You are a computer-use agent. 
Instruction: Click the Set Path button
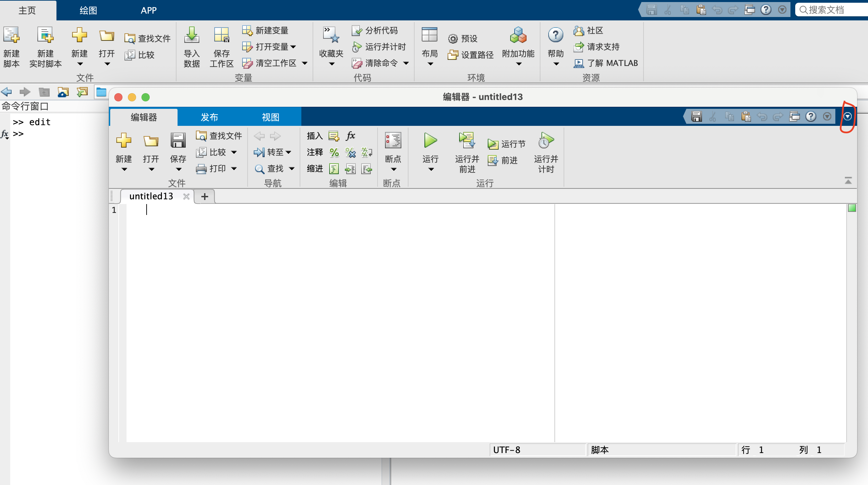(471, 55)
